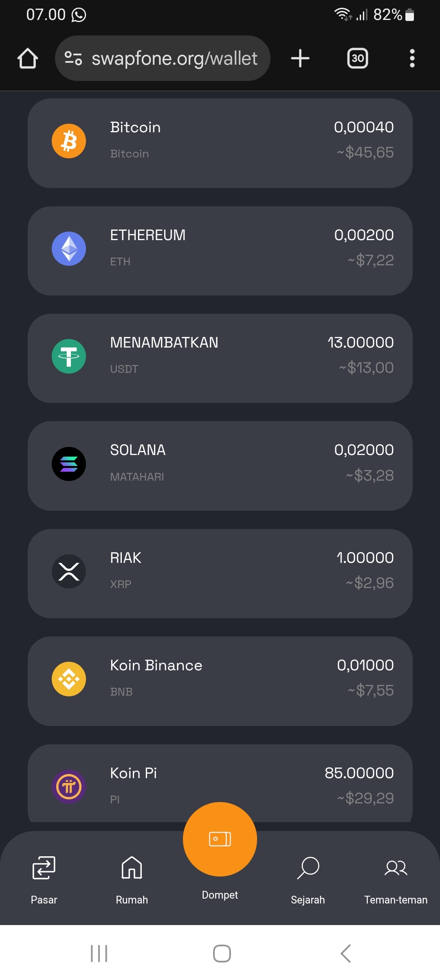Open browser home page icon

[x=28, y=58]
